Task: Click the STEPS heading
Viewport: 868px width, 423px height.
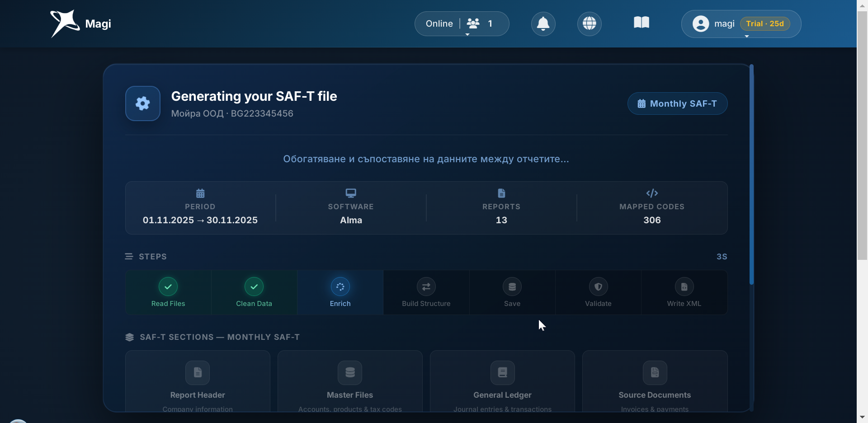Action: click(152, 257)
